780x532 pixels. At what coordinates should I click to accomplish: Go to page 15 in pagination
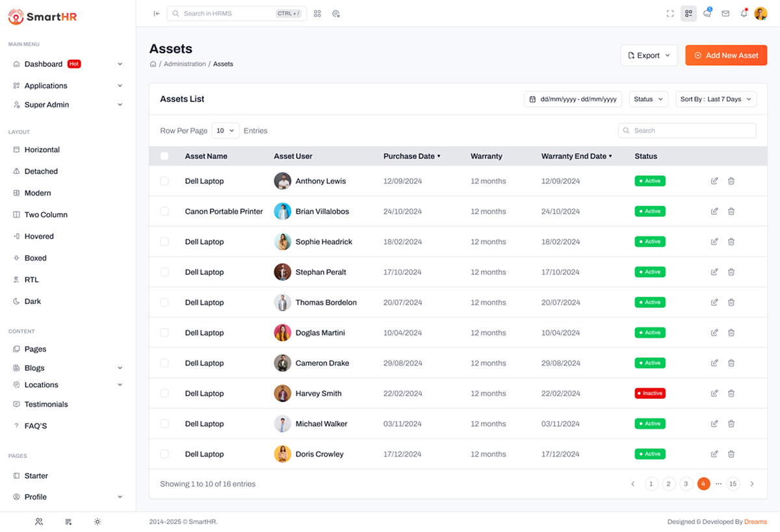click(x=733, y=483)
